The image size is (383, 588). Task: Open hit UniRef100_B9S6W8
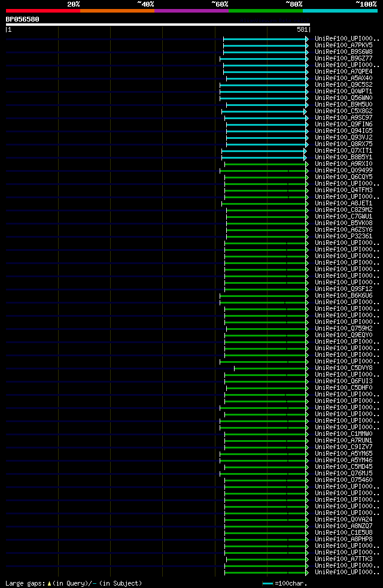pos(344,51)
